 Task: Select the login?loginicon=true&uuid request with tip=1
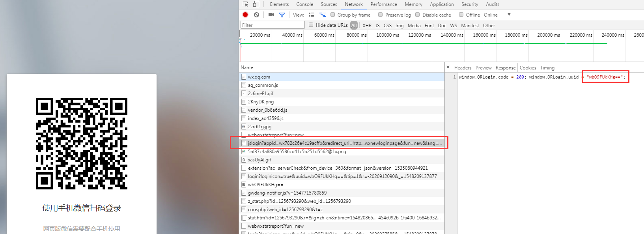(342, 176)
